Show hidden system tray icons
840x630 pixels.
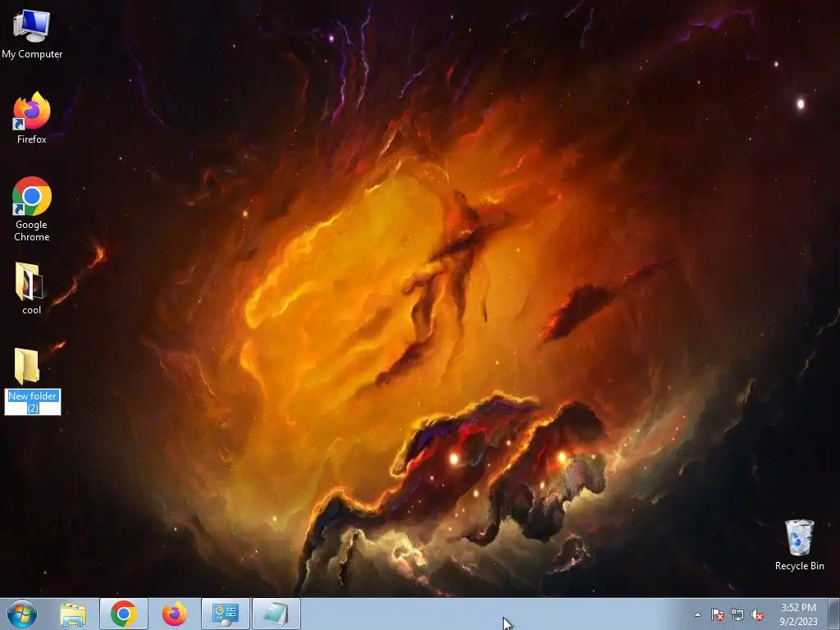coord(697,614)
